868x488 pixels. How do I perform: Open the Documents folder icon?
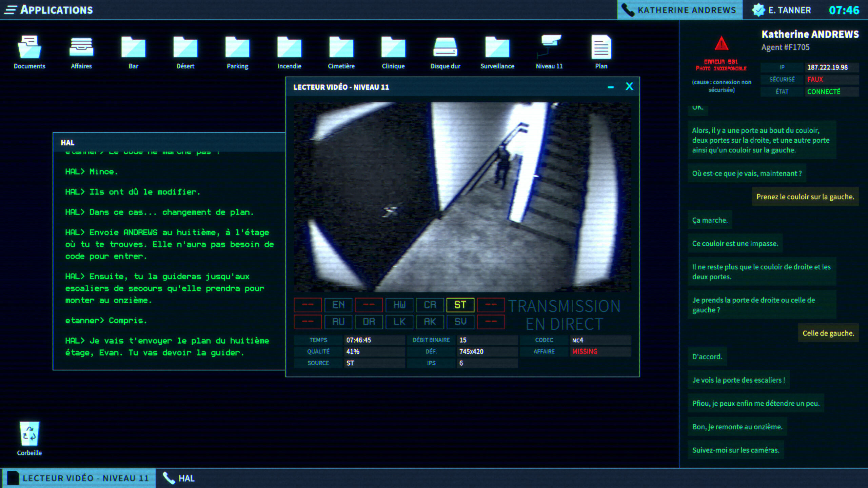point(29,52)
